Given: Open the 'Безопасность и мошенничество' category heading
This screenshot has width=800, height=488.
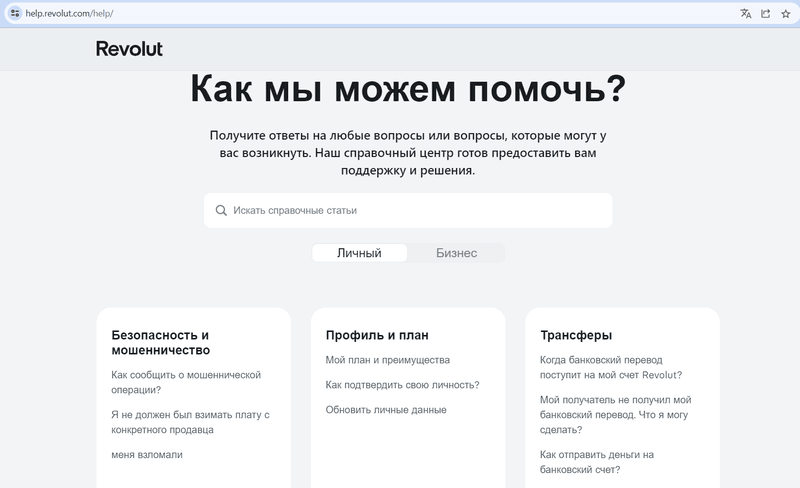Looking at the screenshot, I should [x=161, y=343].
